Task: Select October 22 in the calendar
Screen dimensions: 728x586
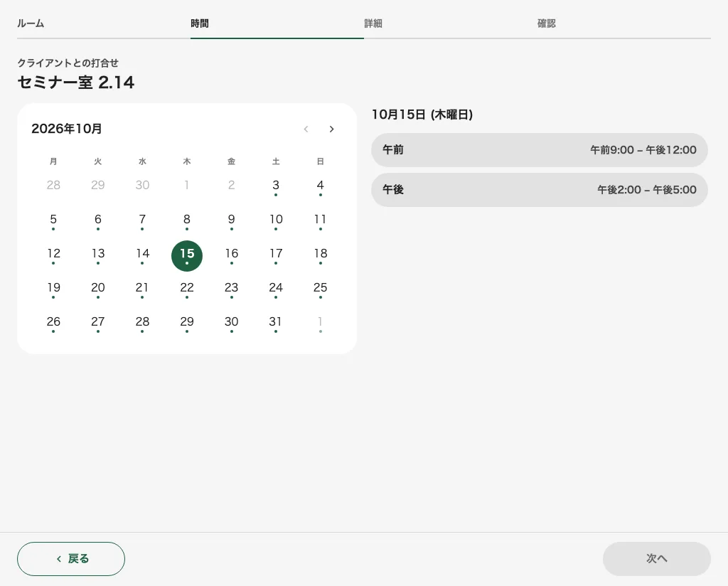Action: coord(187,289)
